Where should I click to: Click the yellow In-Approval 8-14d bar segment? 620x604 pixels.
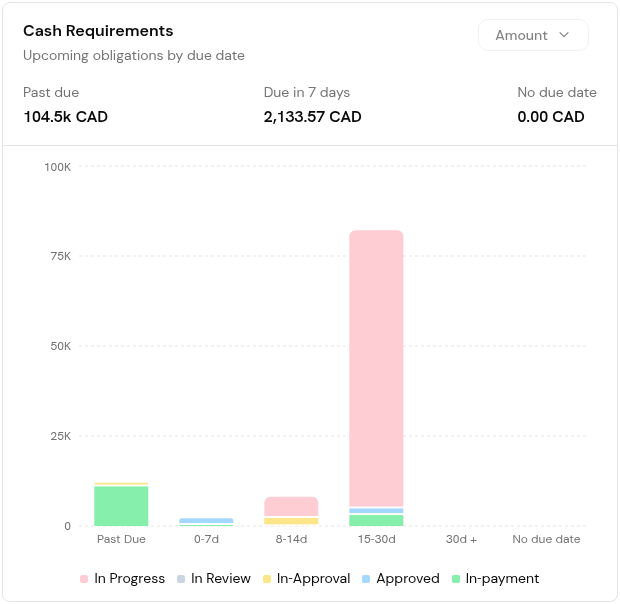coord(291,521)
